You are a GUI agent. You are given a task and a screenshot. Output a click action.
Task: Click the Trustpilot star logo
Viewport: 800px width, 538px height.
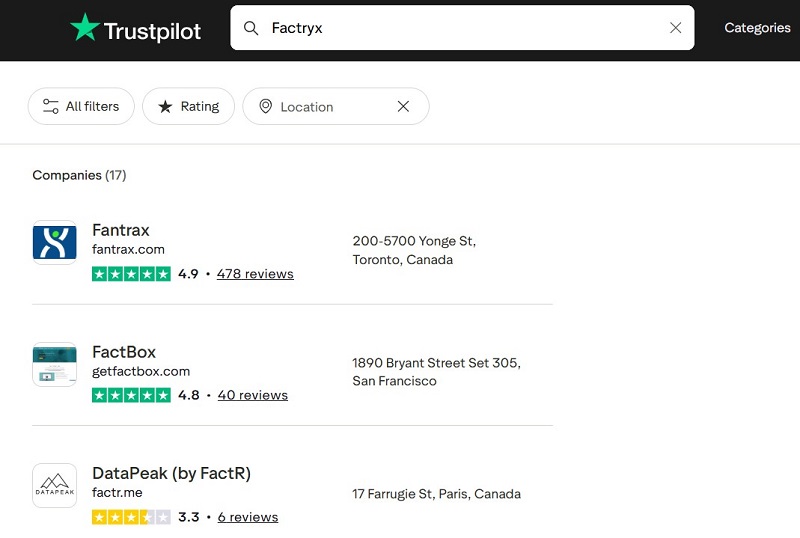point(85,29)
